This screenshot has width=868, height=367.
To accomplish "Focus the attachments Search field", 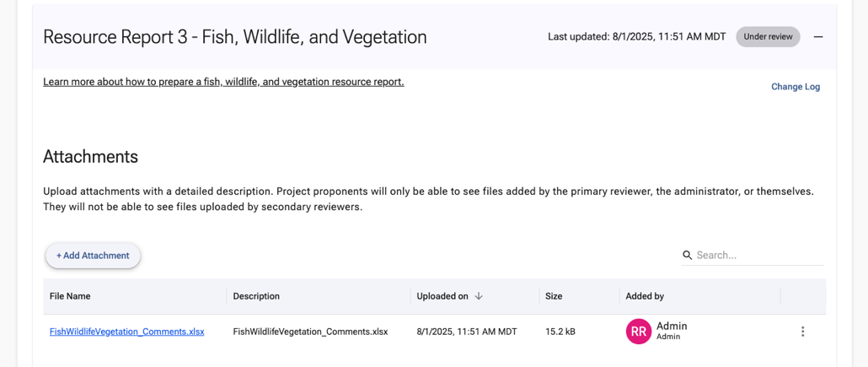I will (758, 255).
